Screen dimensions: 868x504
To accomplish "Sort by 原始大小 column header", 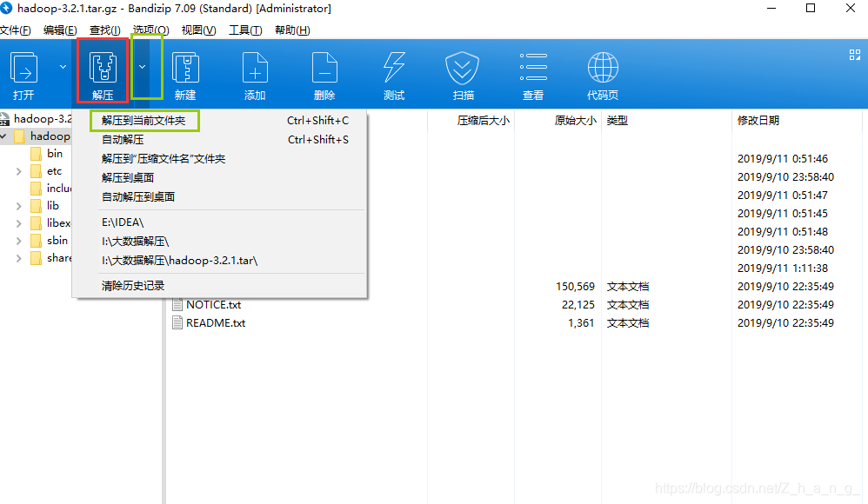I will pyautogui.click(x=575, y=121).
